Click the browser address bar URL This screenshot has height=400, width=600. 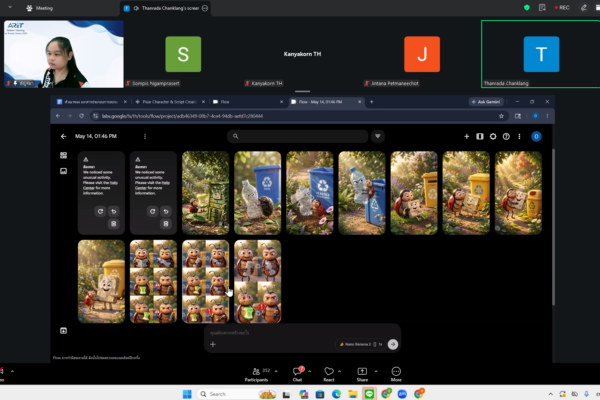point(182,116)
